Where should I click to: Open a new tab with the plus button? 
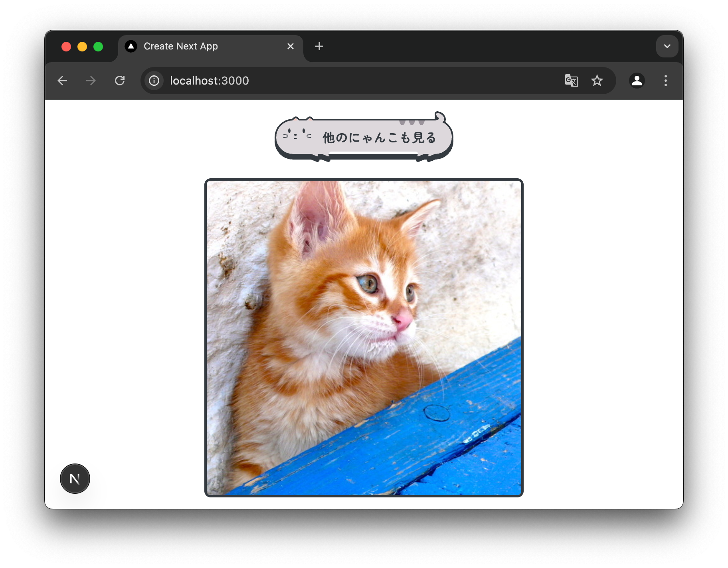point(319,46)
